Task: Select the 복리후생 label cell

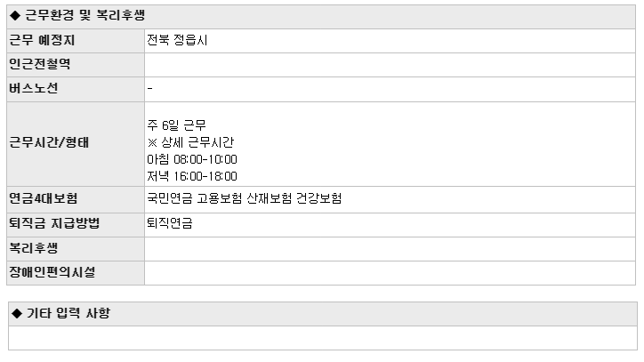Action: 76,249
